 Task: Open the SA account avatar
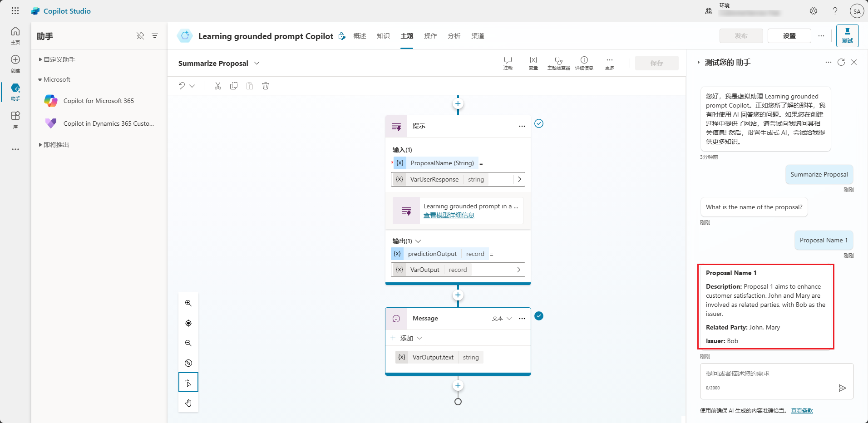tap(857, 11)
